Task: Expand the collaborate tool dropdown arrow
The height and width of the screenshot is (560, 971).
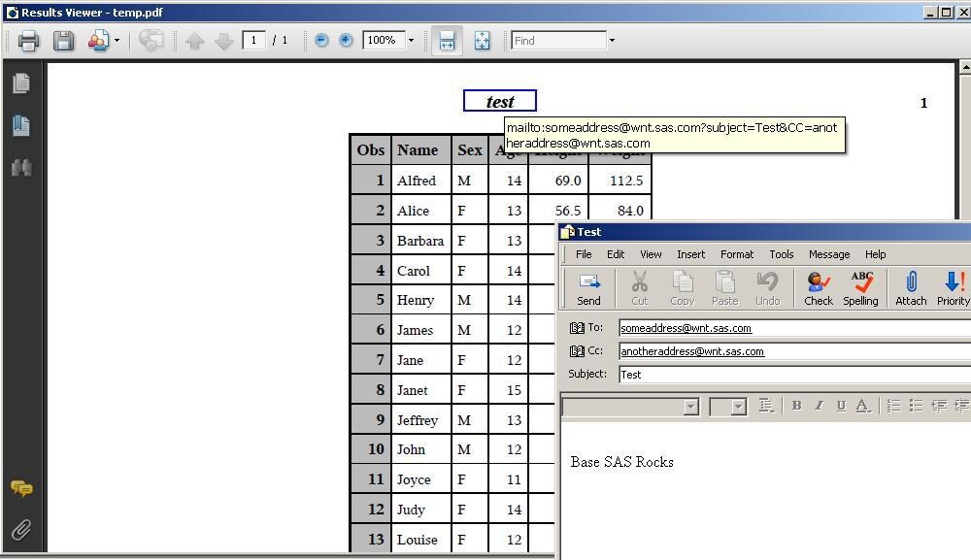Action: click(x=117, y=41)
